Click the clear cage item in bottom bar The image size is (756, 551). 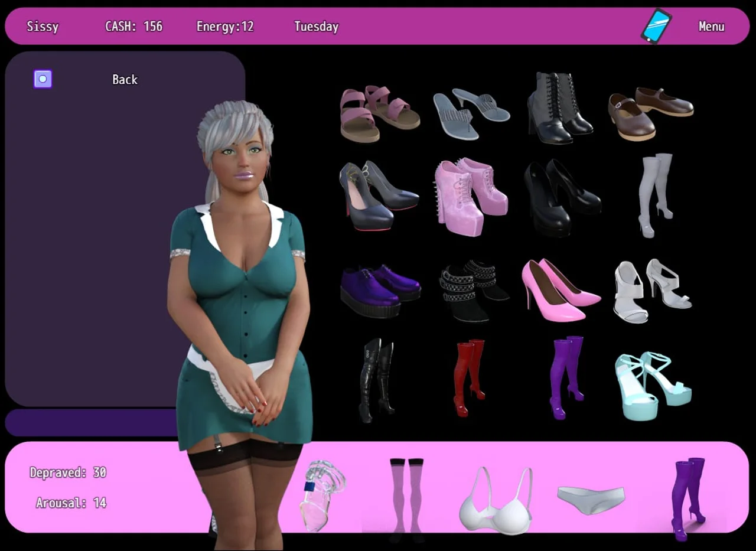(322, 495)
